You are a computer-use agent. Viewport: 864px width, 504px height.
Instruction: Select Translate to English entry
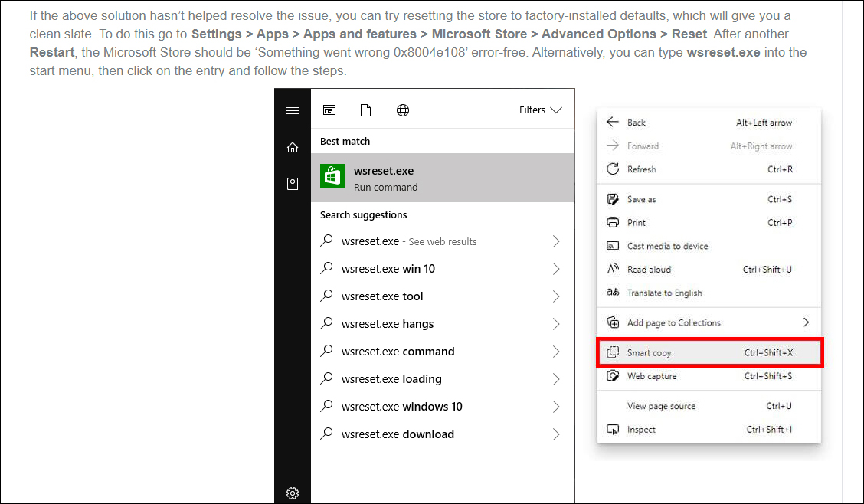click(x=709, y=293)
